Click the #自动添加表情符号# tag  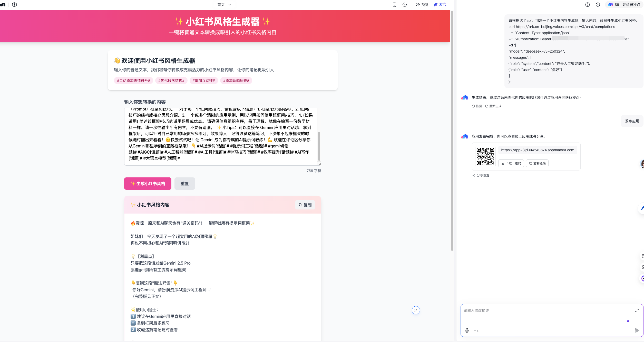coord(133,81)
